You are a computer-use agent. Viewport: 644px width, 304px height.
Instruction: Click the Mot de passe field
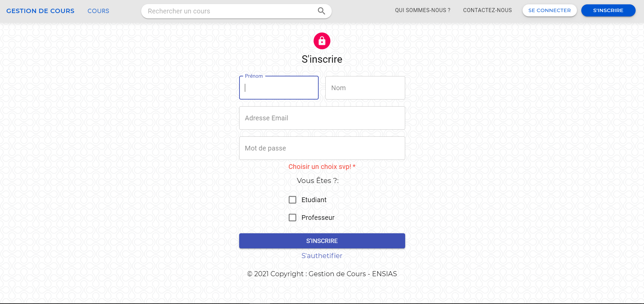pos(322,148)
